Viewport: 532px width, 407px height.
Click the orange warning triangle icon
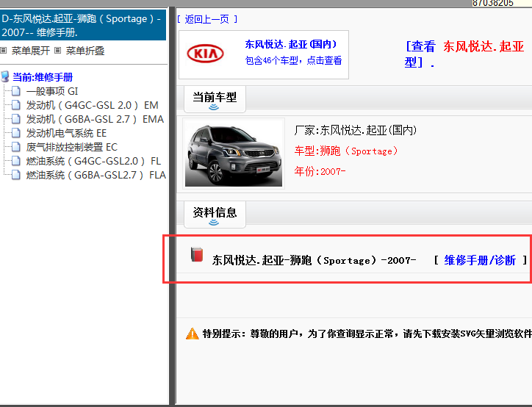(193, 334)
